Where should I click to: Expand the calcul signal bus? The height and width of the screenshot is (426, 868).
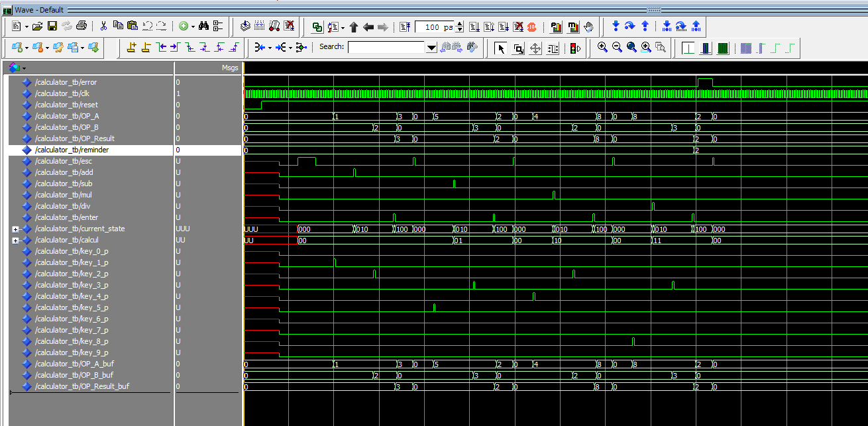(15, 240)
